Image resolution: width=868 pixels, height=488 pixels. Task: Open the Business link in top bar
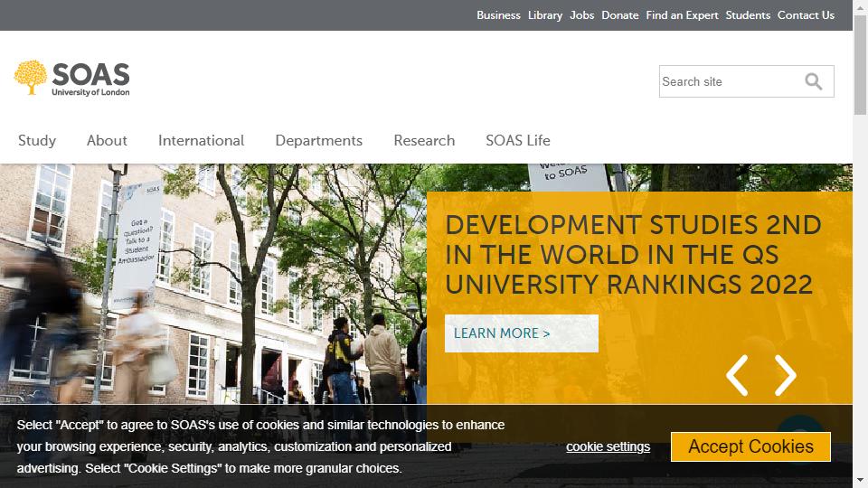[x=498, y=15]
